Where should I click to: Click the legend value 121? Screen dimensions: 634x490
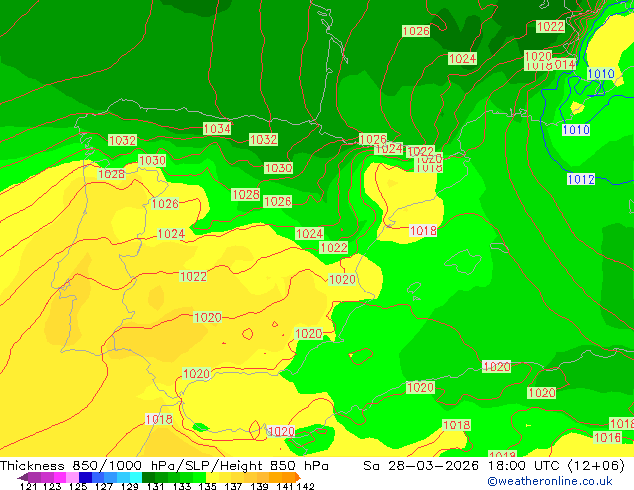click(x=28, y=486)
